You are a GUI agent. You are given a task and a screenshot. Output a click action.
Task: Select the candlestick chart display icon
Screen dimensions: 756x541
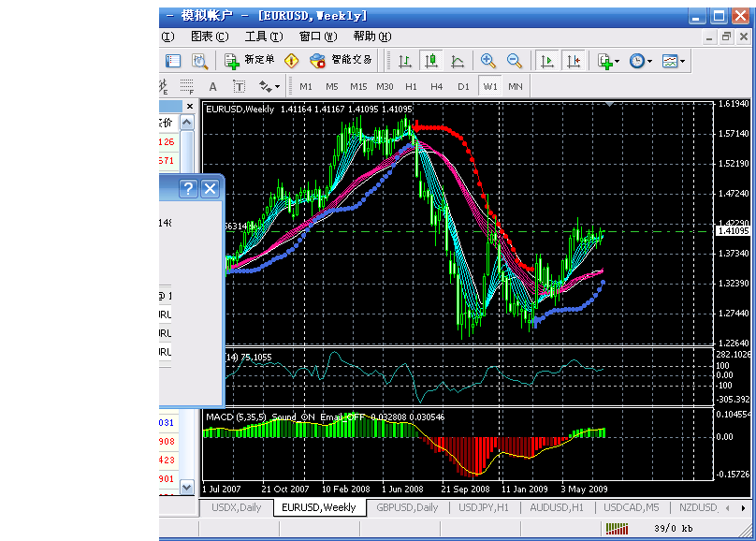point(431,61)
